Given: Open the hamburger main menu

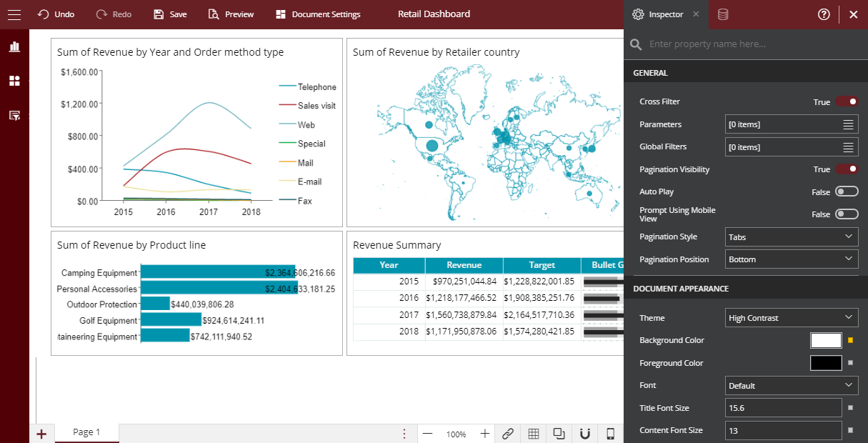Looking at the screenshot, I should pyautogui.click(x=14, y=14).
